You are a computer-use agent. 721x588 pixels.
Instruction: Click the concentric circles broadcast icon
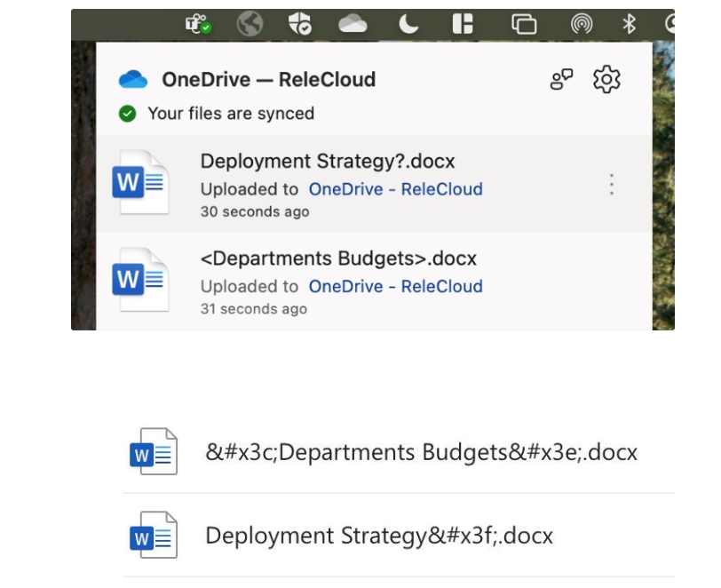[x=582, y=26]
